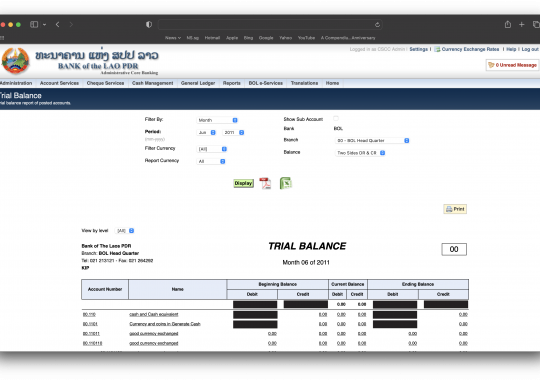Open the Yahoo bookmark
Image resolution: width=540 pixels, height=380 pixels.
click(x=285, y=38)
